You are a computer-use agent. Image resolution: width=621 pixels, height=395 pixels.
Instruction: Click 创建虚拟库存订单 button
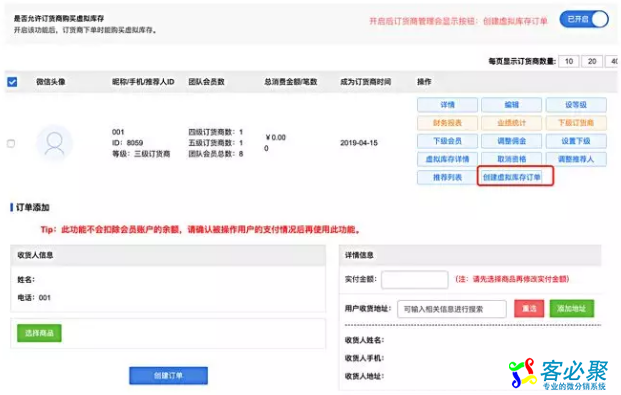512,177
